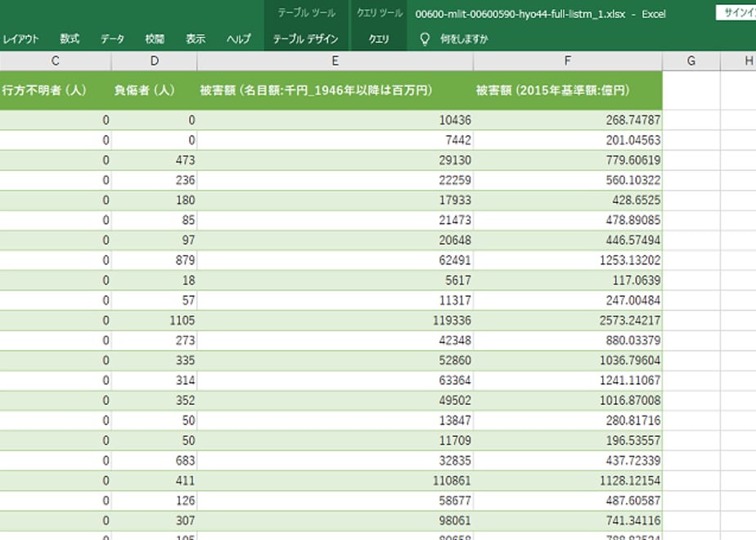Image resolution: width=756 pixels, height=540 pixels.
Task: Open the ヘルプ tab
Action: (239, 39)
